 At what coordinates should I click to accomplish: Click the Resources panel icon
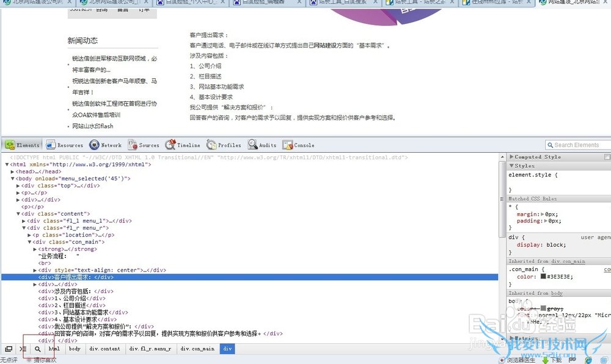[x=51, y=145]
